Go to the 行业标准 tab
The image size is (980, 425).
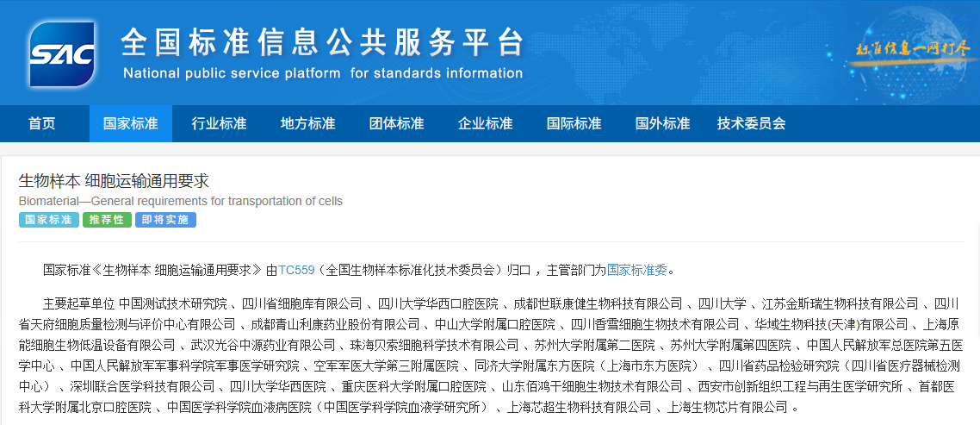[219, 123]
